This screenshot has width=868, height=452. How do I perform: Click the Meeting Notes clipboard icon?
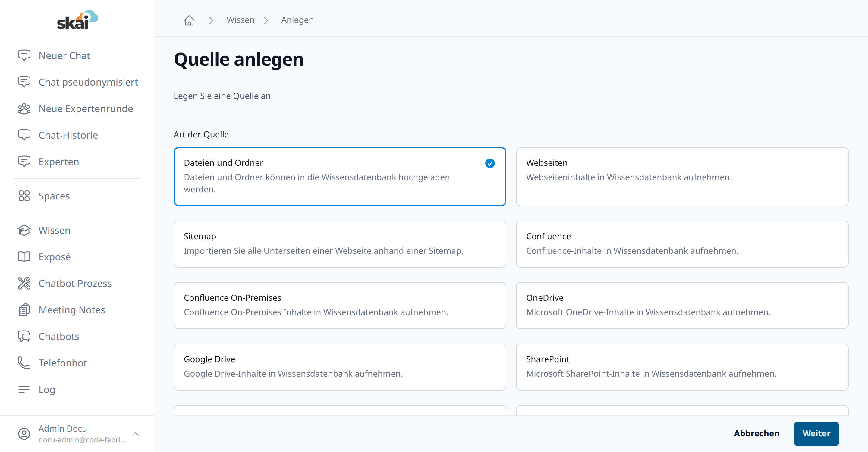coord(24,310)
